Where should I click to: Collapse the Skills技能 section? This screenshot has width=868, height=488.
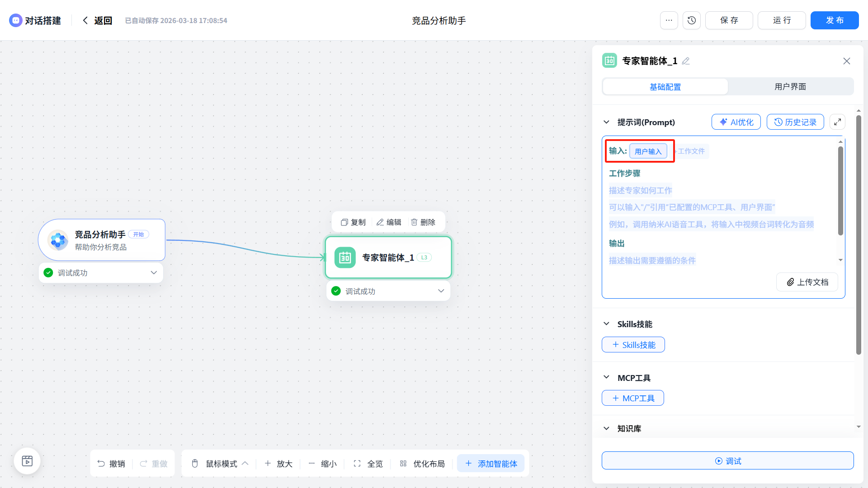pos(606,324)
